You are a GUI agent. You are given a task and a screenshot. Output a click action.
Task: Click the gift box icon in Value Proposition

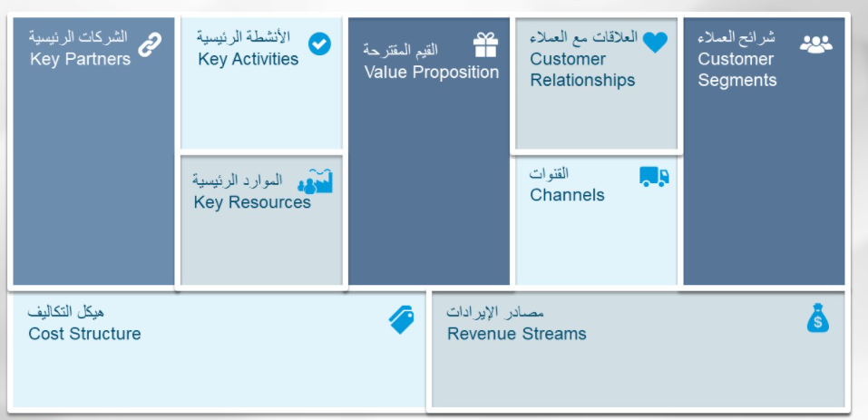point(485,44)
